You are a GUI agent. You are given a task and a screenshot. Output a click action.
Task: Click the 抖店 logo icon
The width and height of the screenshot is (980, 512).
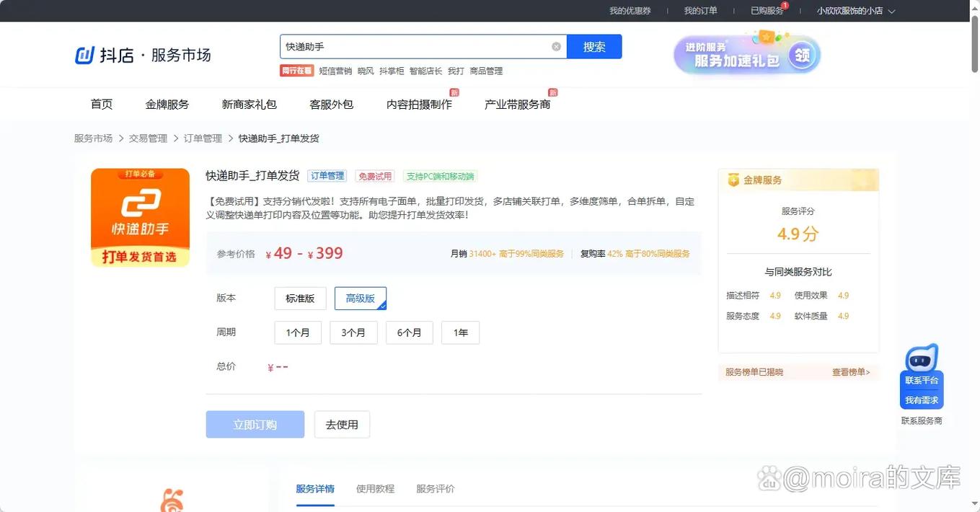point(85,56)
